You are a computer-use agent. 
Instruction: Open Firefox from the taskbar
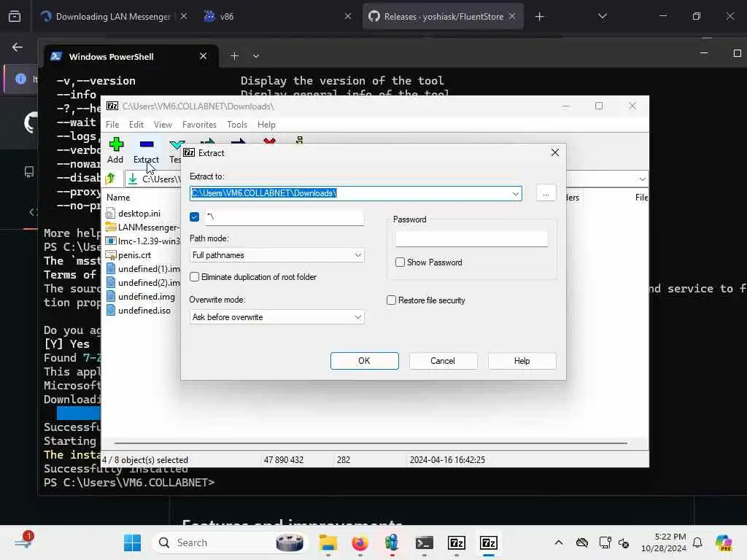click(360, 542)
